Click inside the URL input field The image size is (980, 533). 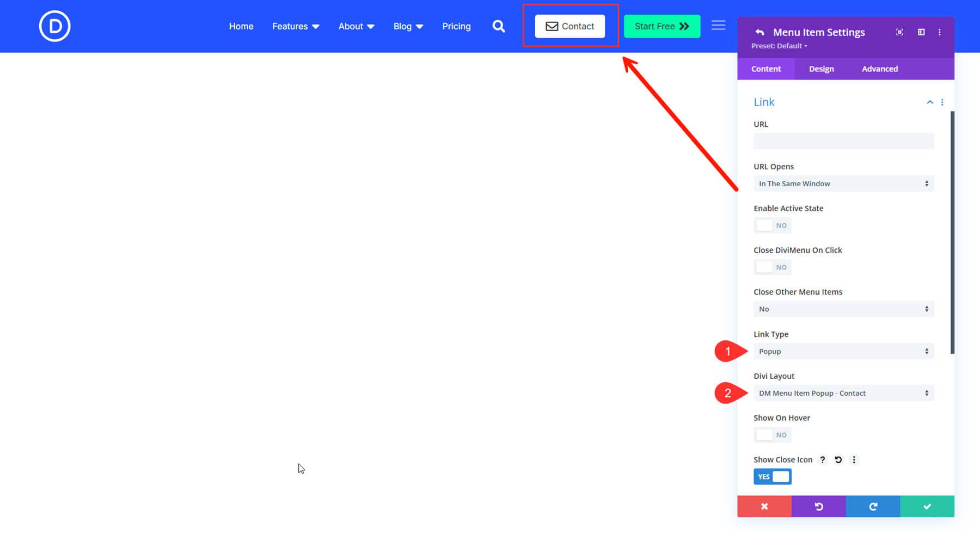843,141
